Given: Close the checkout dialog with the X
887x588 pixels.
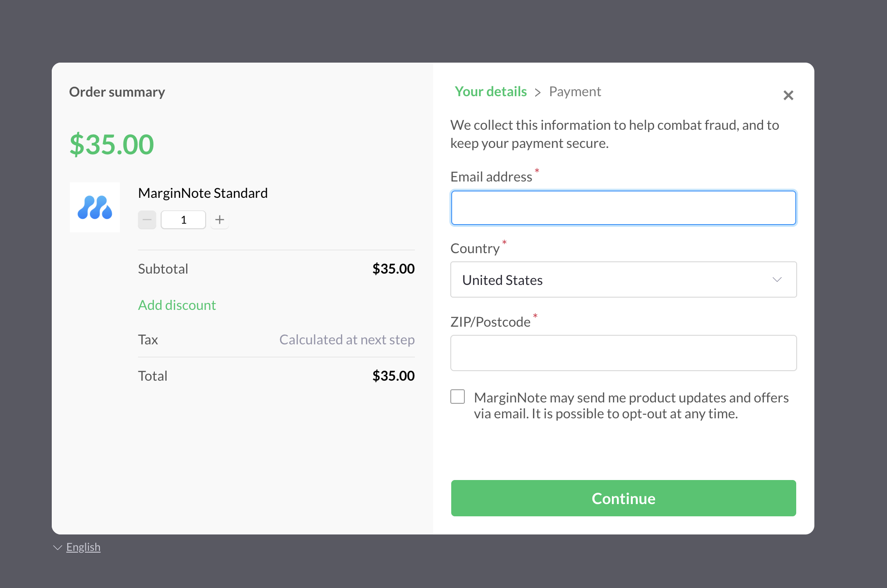Looking at the screenshot, I should (x=788, y=95).
